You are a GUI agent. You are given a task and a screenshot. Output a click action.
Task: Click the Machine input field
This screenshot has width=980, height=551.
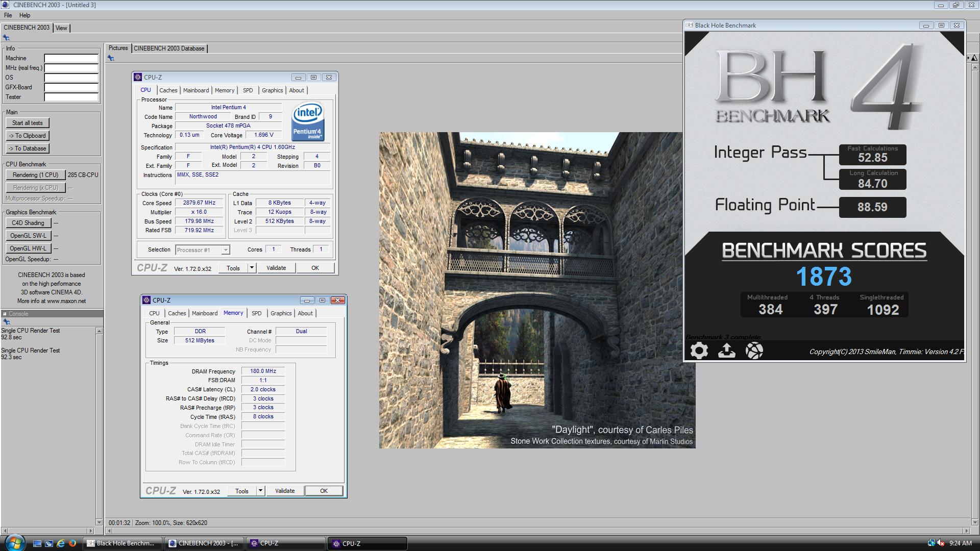click(x=71, y=58)
